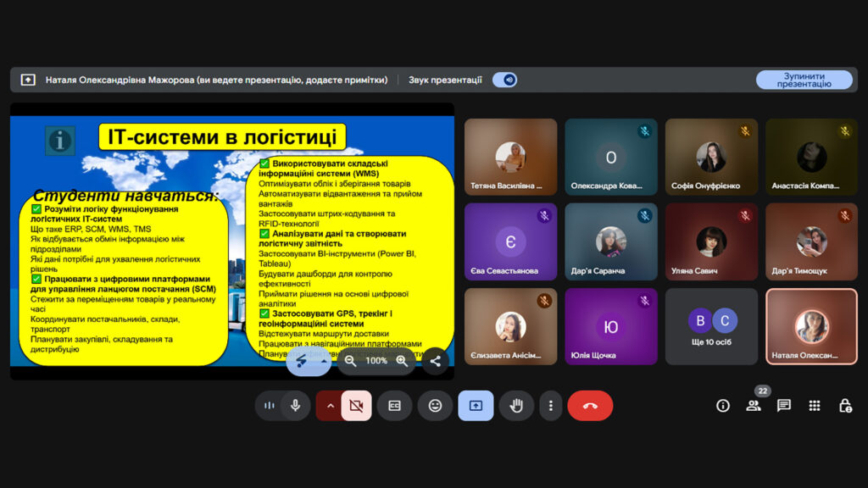Select Уляна Савич tile

(x=711, y=241)
